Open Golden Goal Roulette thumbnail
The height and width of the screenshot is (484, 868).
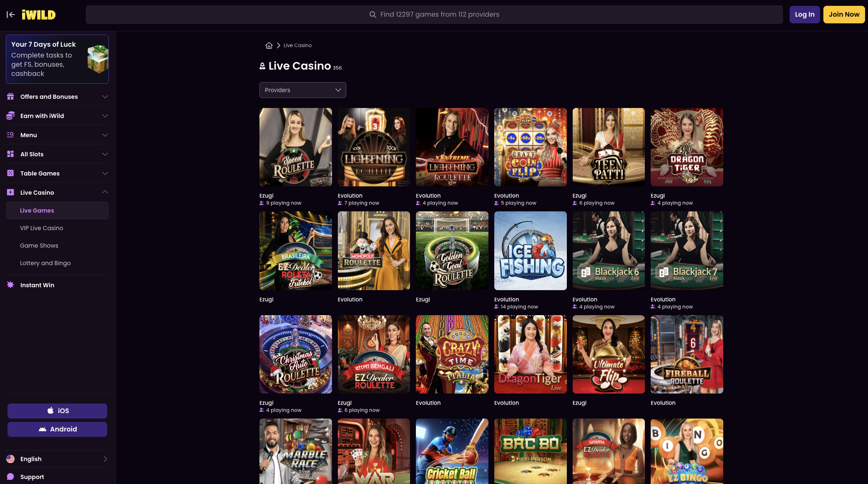click(x=452, y=251)
